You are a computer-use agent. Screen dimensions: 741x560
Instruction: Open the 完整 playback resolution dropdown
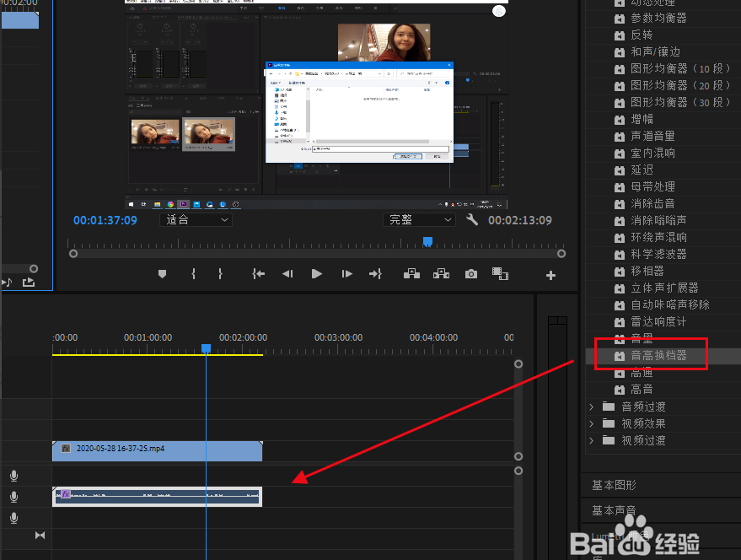[x=420, y=220]
